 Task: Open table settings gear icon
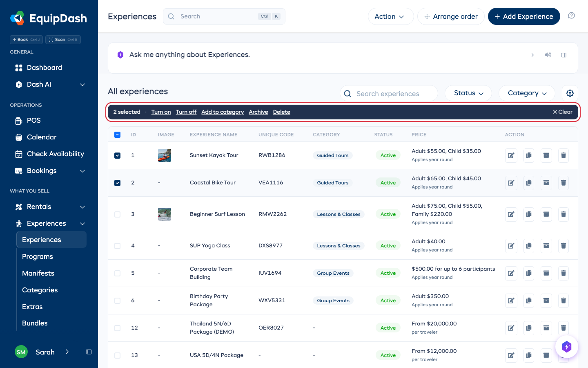click(x=570, y=93)
